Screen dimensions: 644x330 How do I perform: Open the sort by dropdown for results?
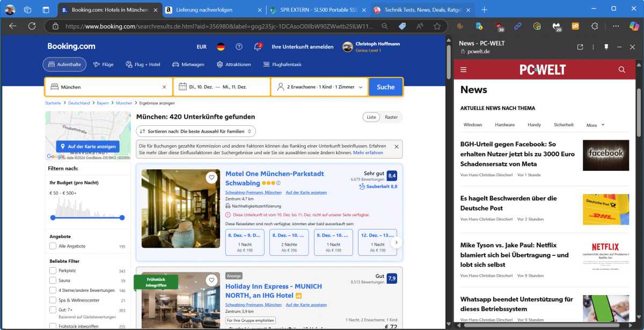pyautogui.click(x=196, y=131)
